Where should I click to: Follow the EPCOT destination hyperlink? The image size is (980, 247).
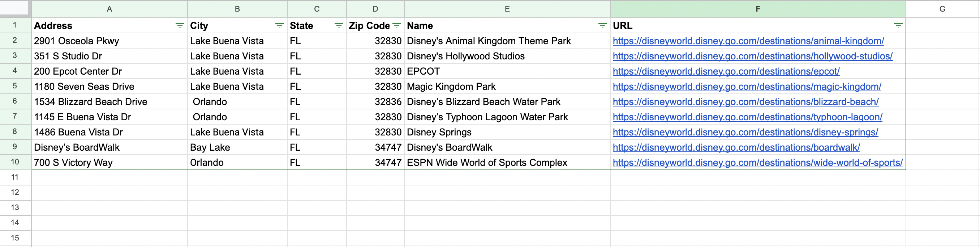[726, 71]
